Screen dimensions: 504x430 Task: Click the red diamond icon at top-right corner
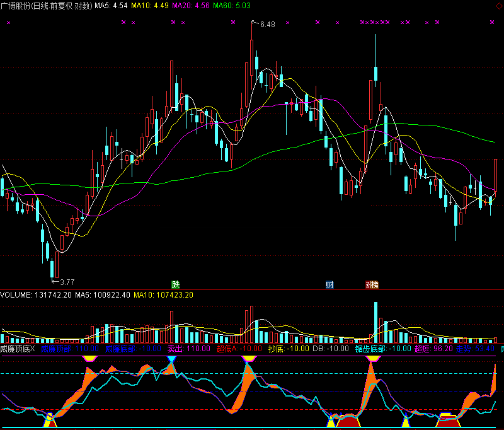point(499,6)
